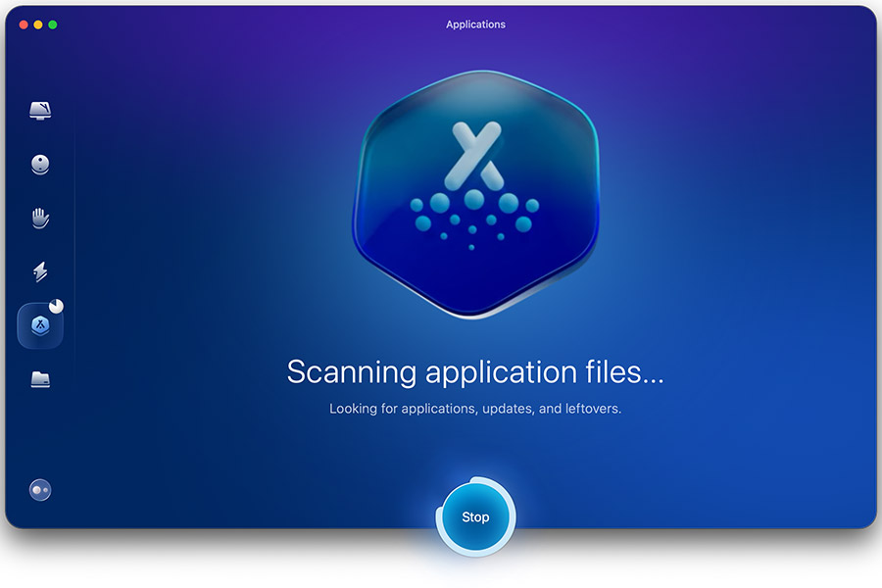Minimize window with yellow button
This screenshot has width=882, height=588.
[38, 24]
